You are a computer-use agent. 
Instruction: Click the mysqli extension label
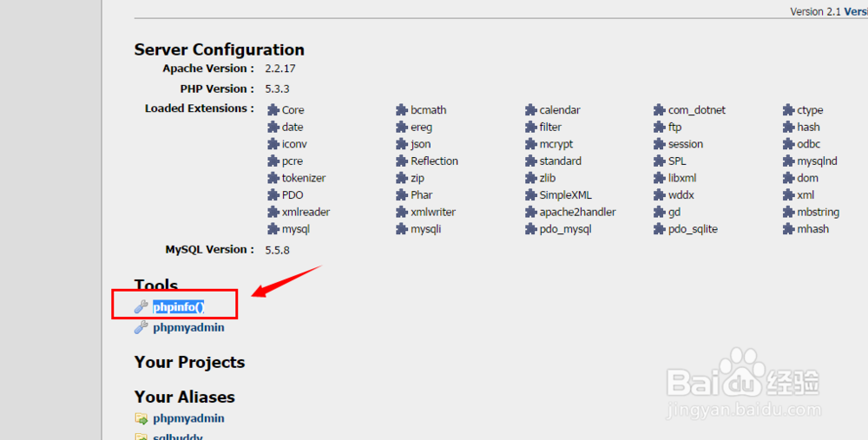(x=425, y=229)
